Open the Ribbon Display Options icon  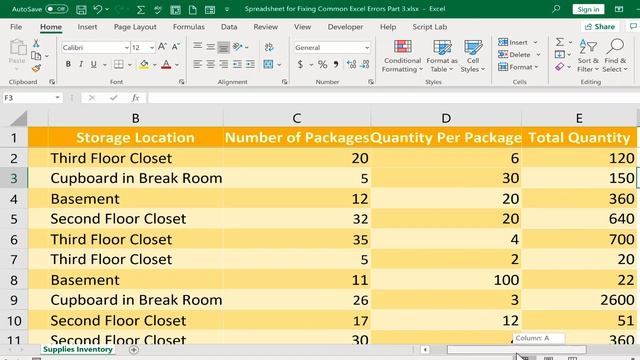pos(619,9)
